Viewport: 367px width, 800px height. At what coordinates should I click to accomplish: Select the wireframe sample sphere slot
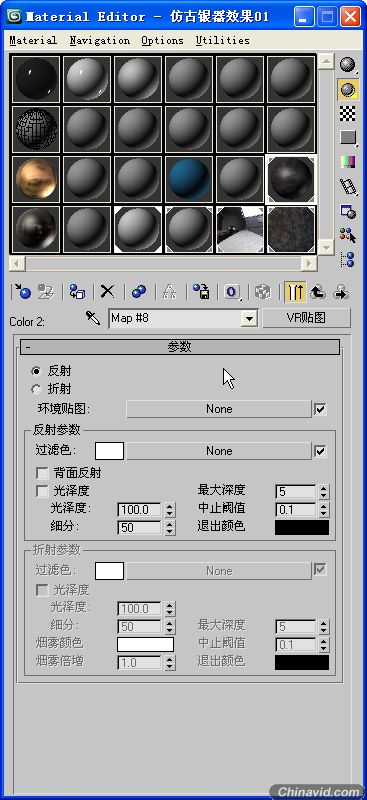[x=35, y=128]
